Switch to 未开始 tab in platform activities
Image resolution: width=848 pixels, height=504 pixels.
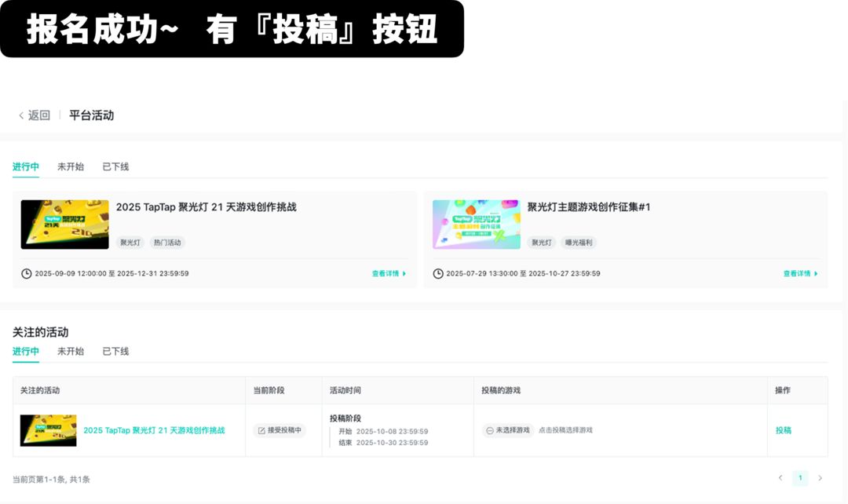tap(71, 167)
